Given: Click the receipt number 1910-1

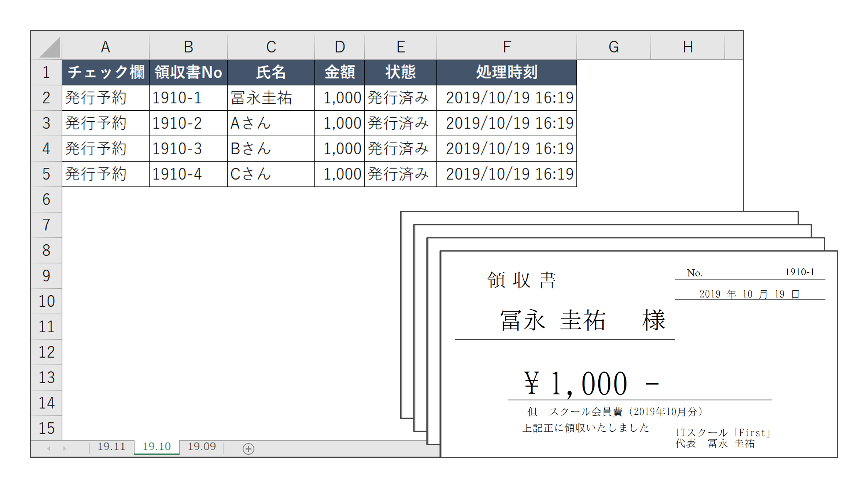Looking at the screenshot, I should (800, 272).
